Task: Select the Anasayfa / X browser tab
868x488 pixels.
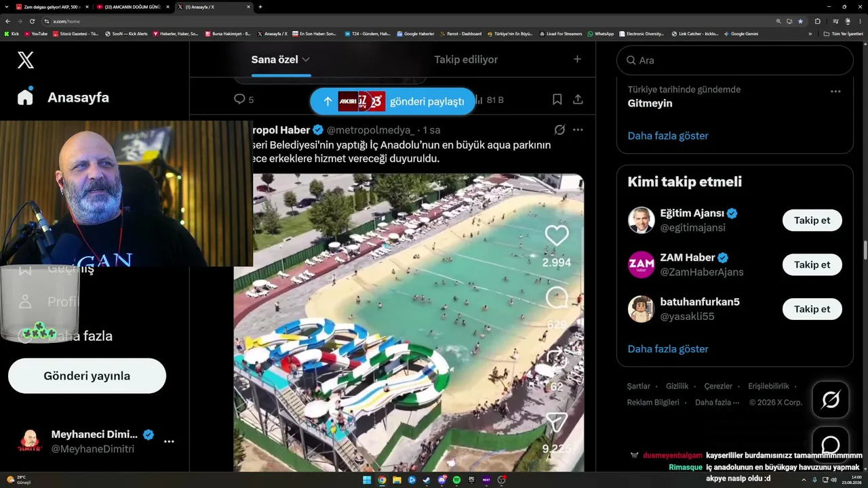Action: [213, 7]
